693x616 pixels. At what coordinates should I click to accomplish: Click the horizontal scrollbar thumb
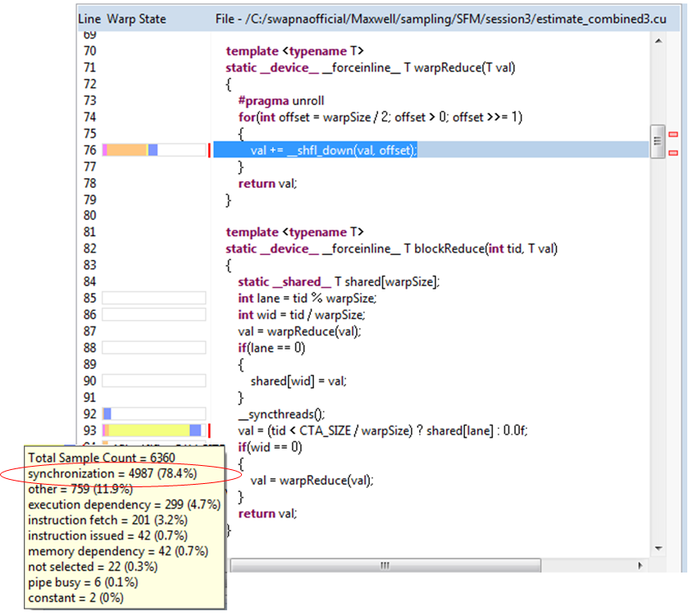click(385, 565)
